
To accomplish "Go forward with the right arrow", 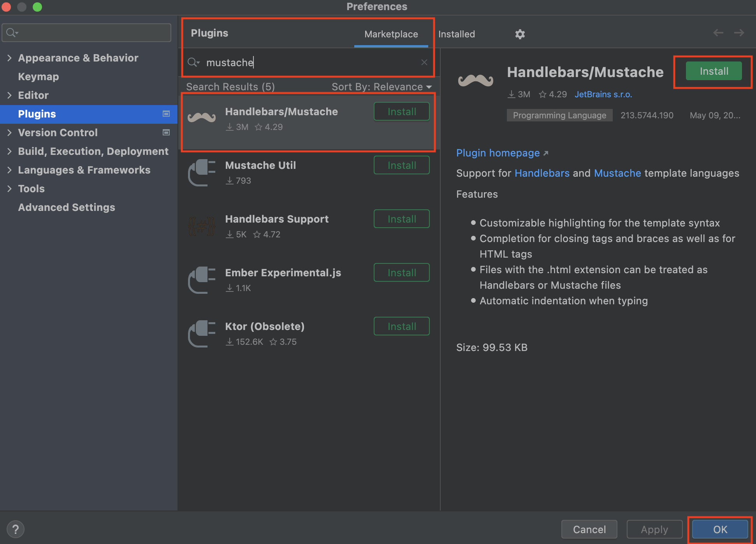I will (739, 33).
